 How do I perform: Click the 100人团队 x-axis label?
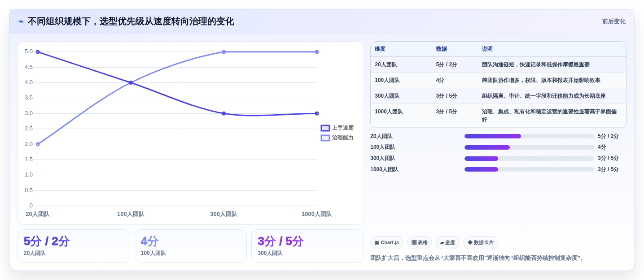131,214
